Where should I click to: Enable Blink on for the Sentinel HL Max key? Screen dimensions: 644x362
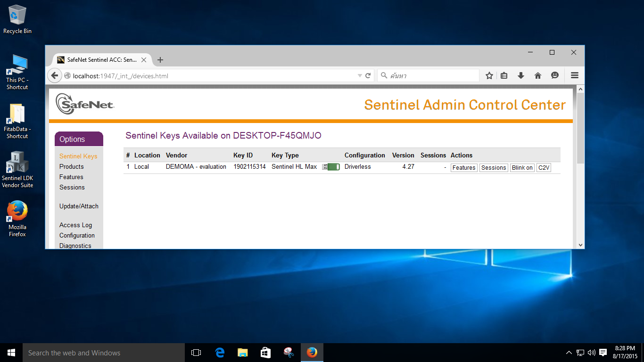(522, 167)
